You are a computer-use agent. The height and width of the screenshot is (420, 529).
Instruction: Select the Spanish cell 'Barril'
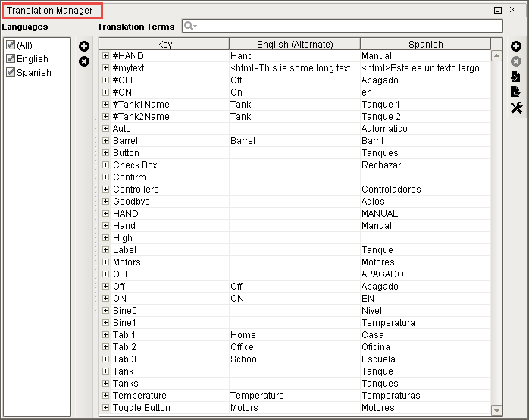tap(425, 141)
